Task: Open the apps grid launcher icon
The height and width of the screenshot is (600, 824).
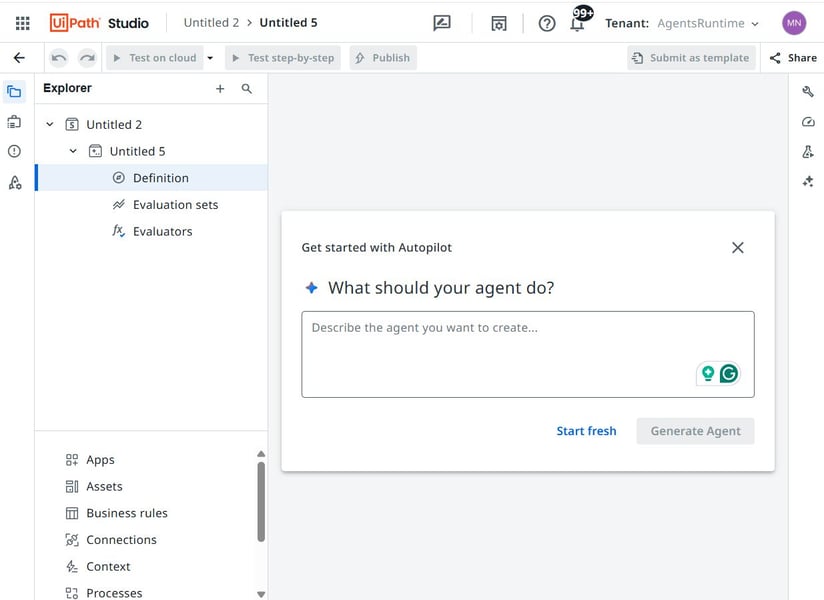Action: tap(23, 23)
